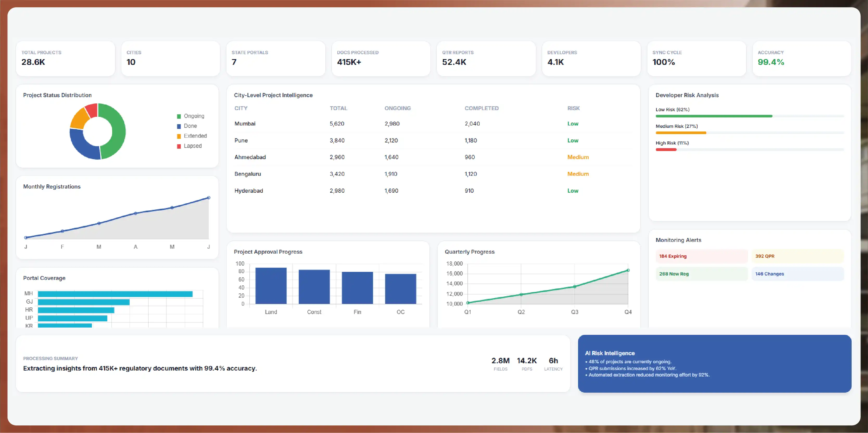Toggle the Done legend blue square
The image size is (868, 433).
click(x=179, y=126)
